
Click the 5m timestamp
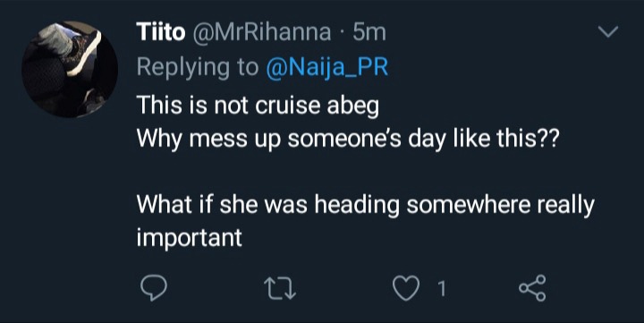point(369,32)
